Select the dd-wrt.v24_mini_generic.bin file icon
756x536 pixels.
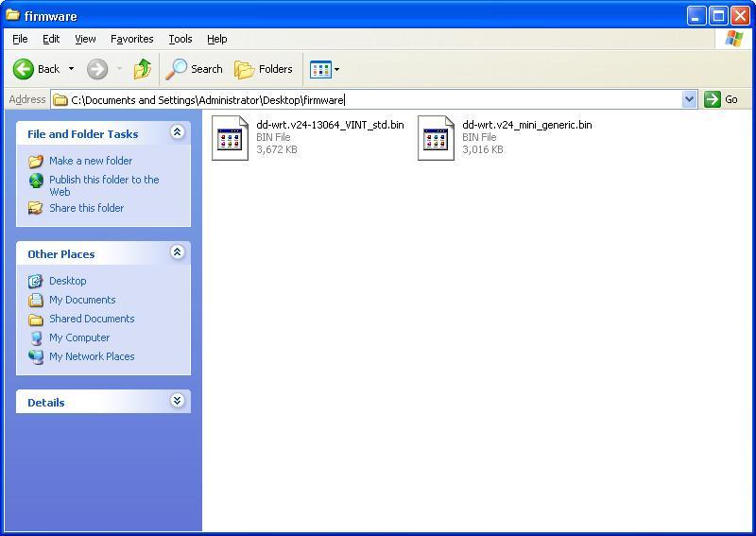coord(436,138)
